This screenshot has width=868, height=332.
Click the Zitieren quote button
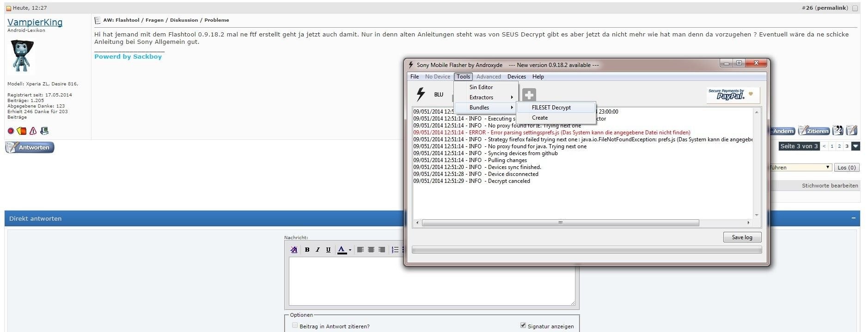pyautogui.click(x=814, y=131)
